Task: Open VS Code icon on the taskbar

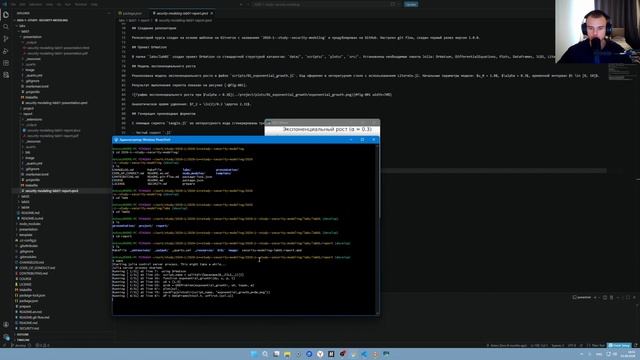Action: [x=364, y=354]
